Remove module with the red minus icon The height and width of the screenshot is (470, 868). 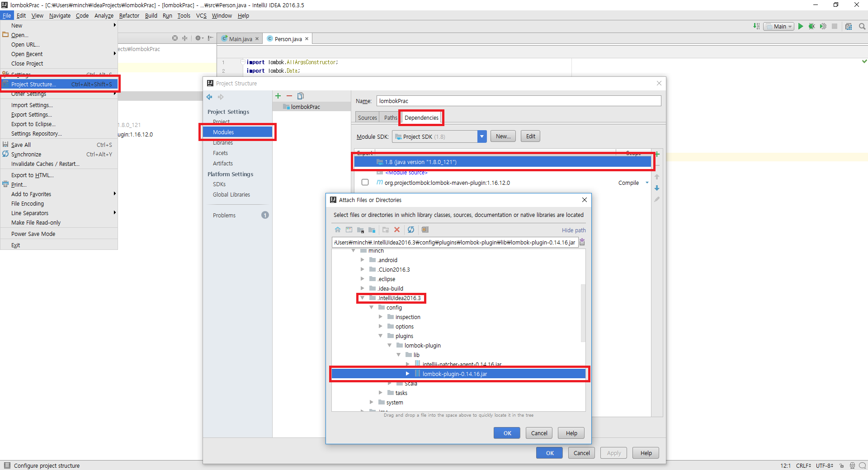(x=289, y=96)
